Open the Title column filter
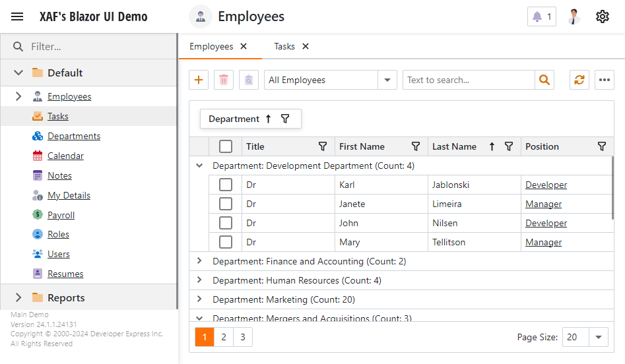Viewport: 625px width, 364px height. tap(323, 146)
